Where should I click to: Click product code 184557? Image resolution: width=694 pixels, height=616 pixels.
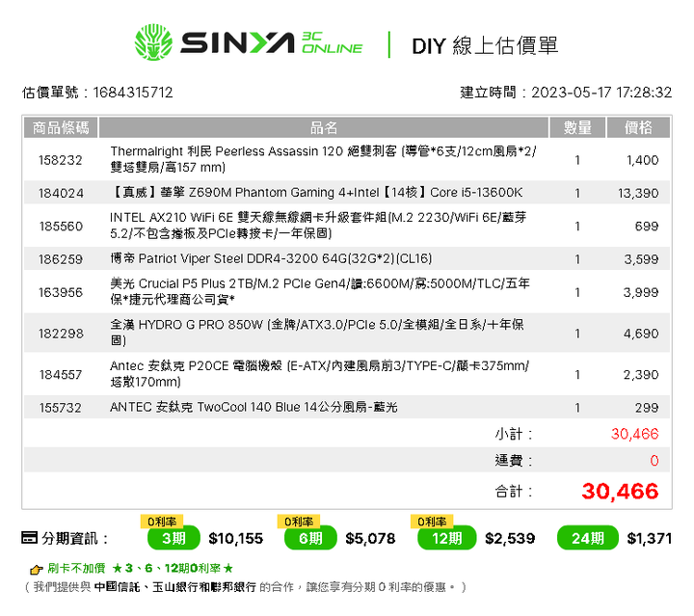61,374
